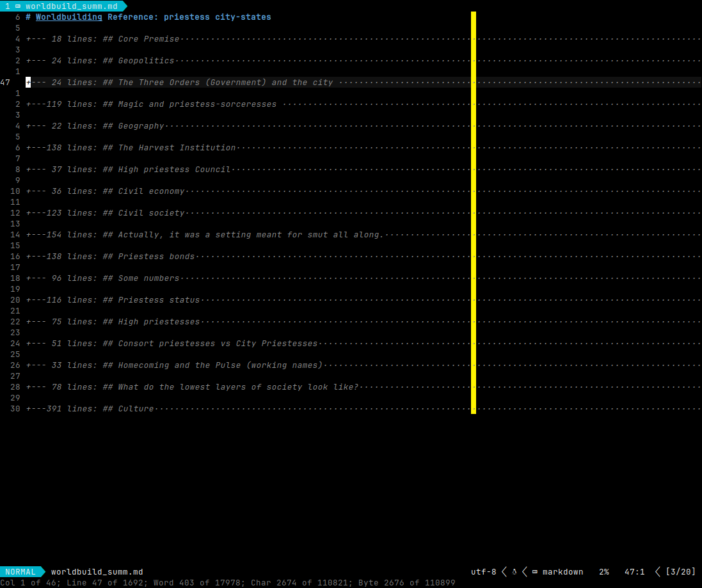Click the current line number 47 in gutter
Viewport: 702px width, 588px height.
coord(5,83)
